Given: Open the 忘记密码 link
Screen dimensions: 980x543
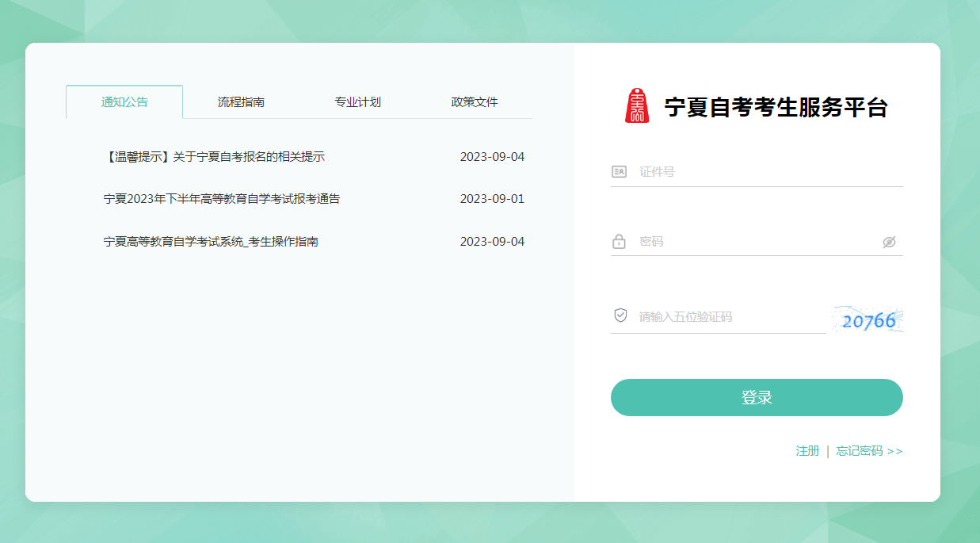Looking at the screenshot, I should click(x=868, y=451).
